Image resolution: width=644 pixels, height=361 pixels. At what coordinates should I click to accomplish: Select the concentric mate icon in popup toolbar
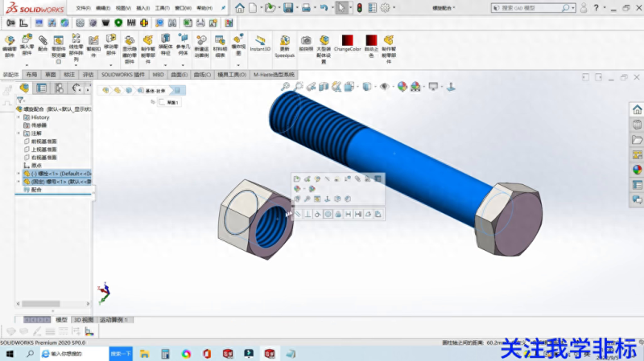tap(328, 214)
